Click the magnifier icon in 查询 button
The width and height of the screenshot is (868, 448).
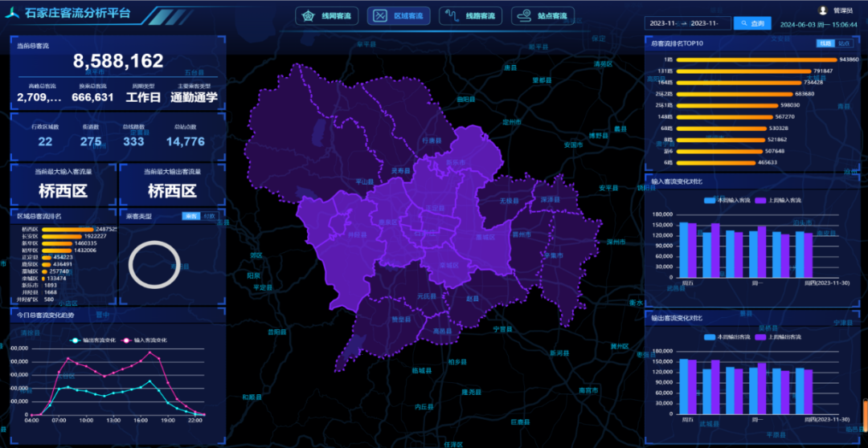pyautogui.click(x=744, y=24)
